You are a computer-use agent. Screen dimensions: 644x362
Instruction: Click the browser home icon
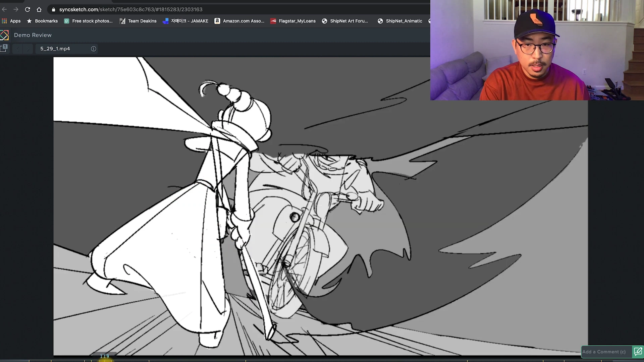click(39, 9)
